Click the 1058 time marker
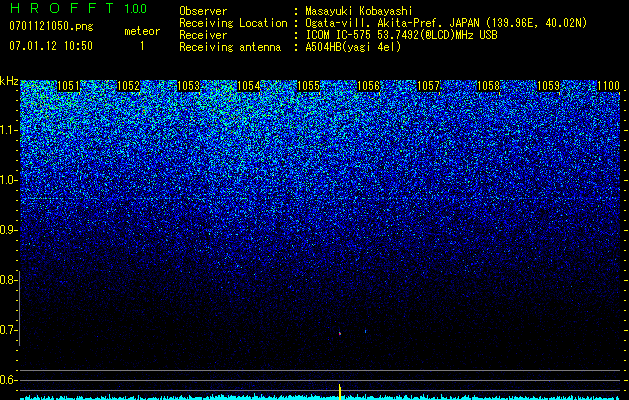 488,86
